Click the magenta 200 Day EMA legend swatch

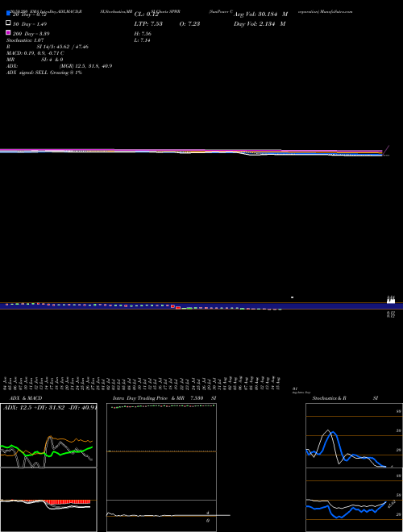(x=8, y=32)
